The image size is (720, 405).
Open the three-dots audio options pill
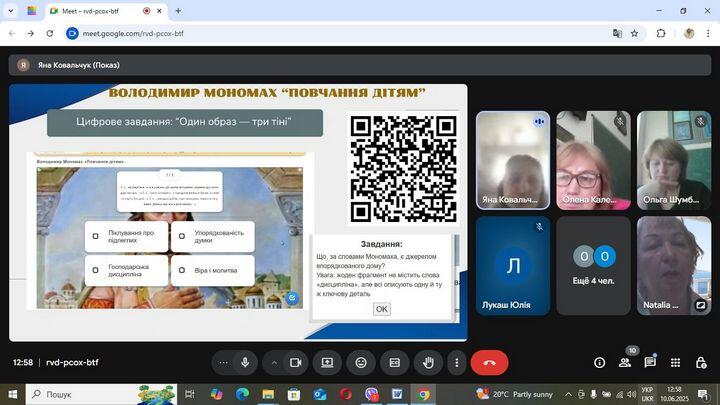click(x=224, y=363)
